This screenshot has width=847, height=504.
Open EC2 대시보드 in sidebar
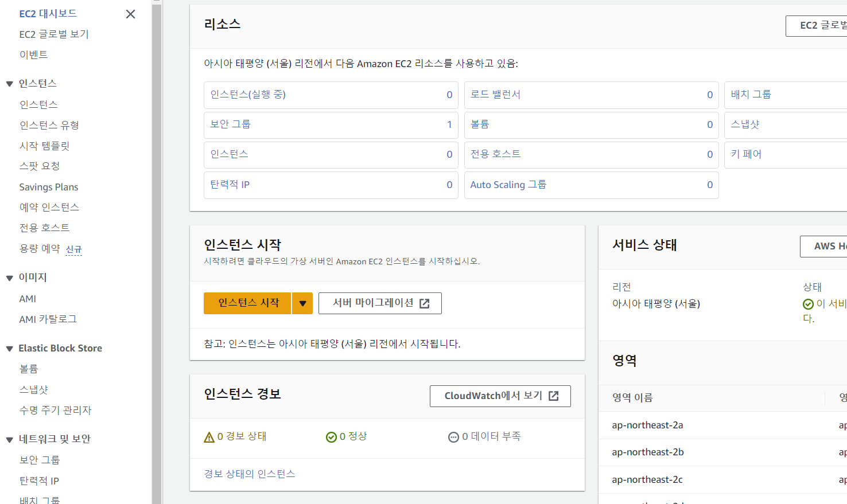tap(48, 14)
